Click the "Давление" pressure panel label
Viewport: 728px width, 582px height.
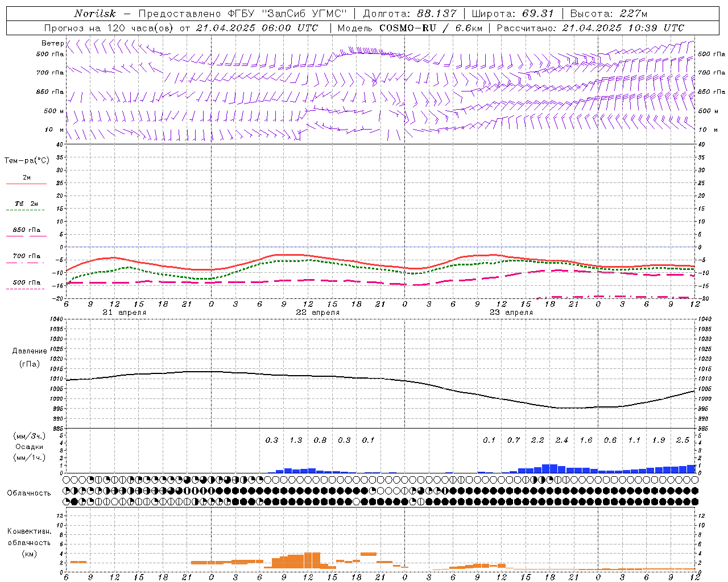click(x=29, y=351)
